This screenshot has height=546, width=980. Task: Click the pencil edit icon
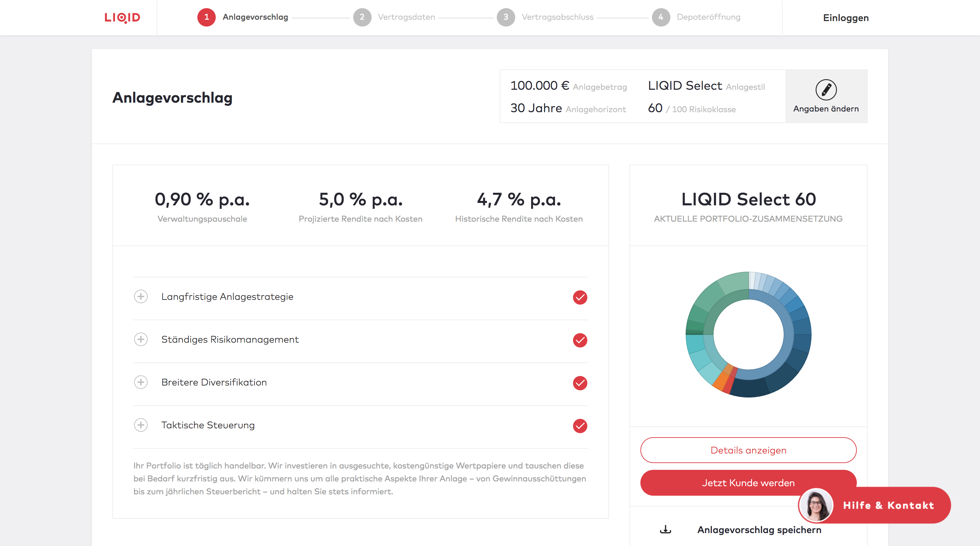(826, 90)
